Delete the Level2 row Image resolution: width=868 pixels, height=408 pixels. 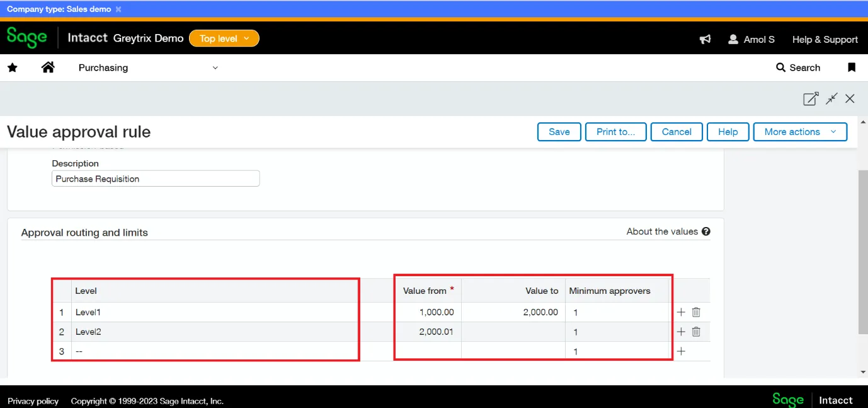(696, 332)
